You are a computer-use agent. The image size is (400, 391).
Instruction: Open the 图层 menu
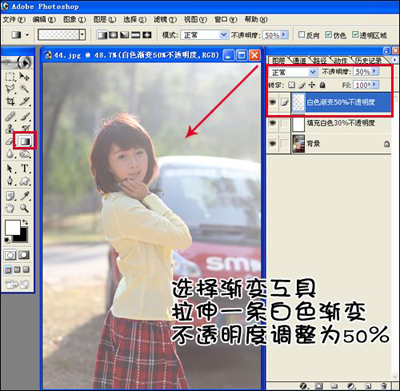pos(105,20)
